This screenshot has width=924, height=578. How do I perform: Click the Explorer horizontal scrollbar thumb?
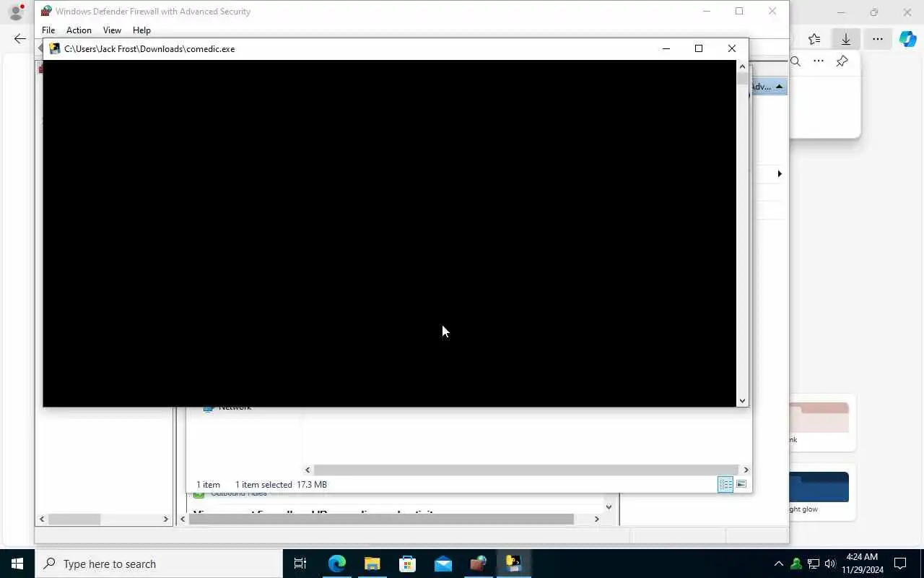[526, 470]
